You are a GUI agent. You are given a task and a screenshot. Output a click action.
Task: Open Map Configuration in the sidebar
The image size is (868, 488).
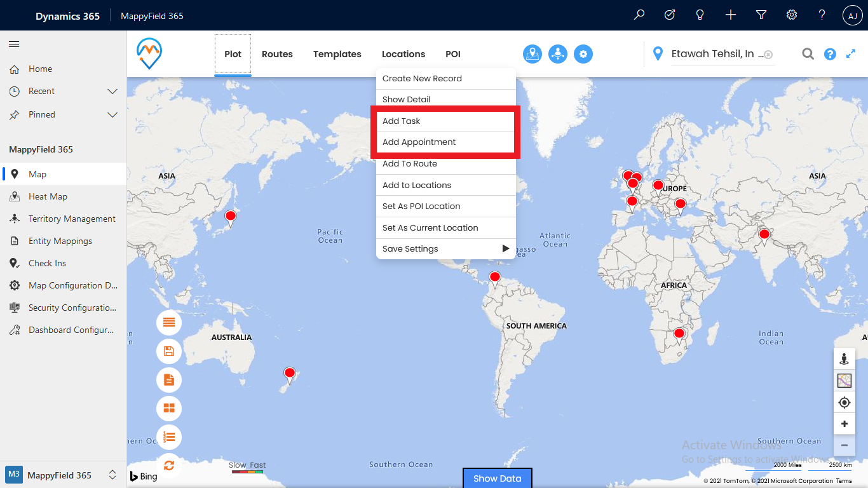(63, 285)
